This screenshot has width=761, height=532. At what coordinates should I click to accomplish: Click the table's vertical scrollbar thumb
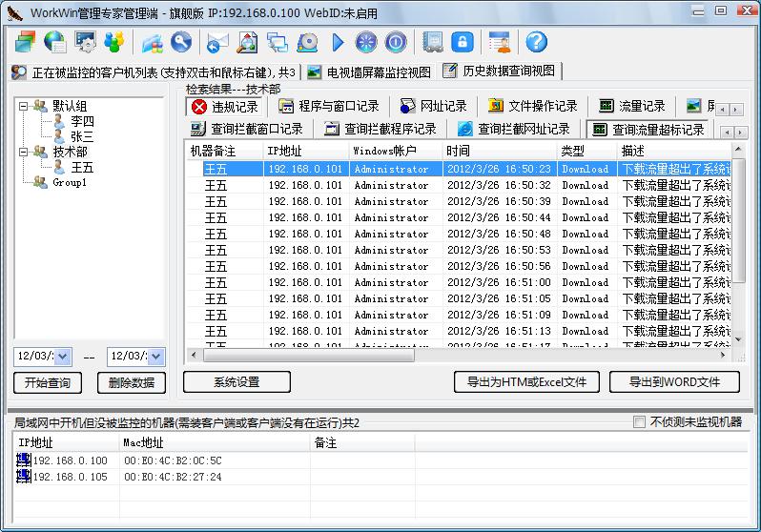738,221
